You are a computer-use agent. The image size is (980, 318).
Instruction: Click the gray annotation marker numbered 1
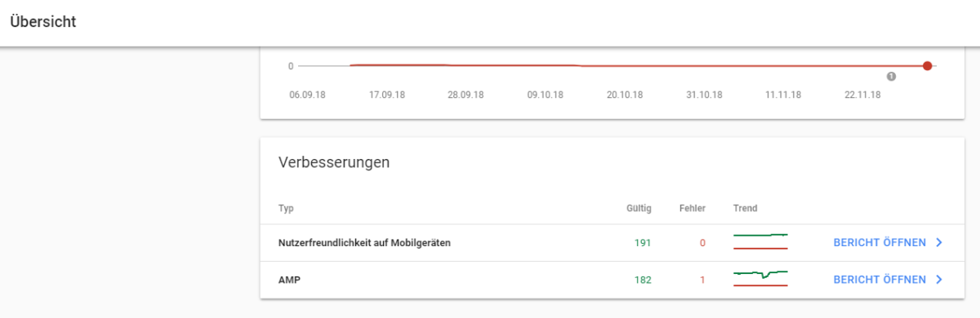(891, 77)
